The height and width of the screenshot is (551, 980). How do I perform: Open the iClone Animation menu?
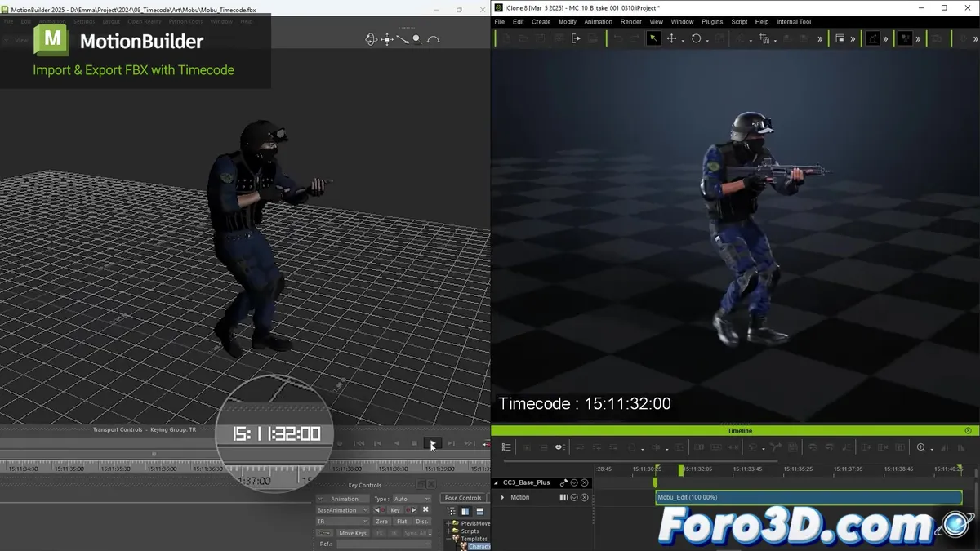[x=598, y=22]
